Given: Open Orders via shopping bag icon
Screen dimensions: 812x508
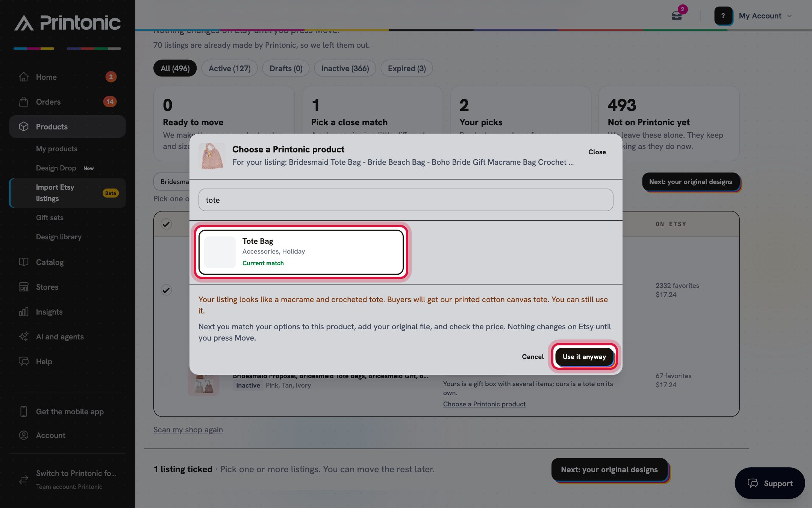Looking at the screenshot, I should (x=24, y=102).
